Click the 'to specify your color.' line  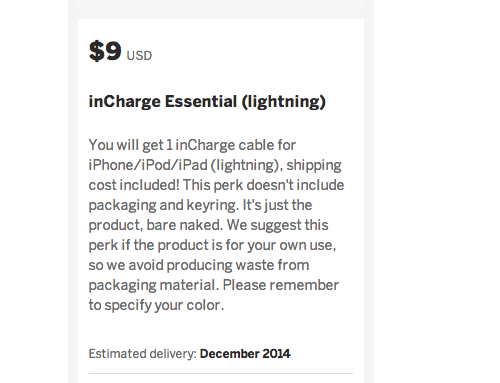click(156, 305)
